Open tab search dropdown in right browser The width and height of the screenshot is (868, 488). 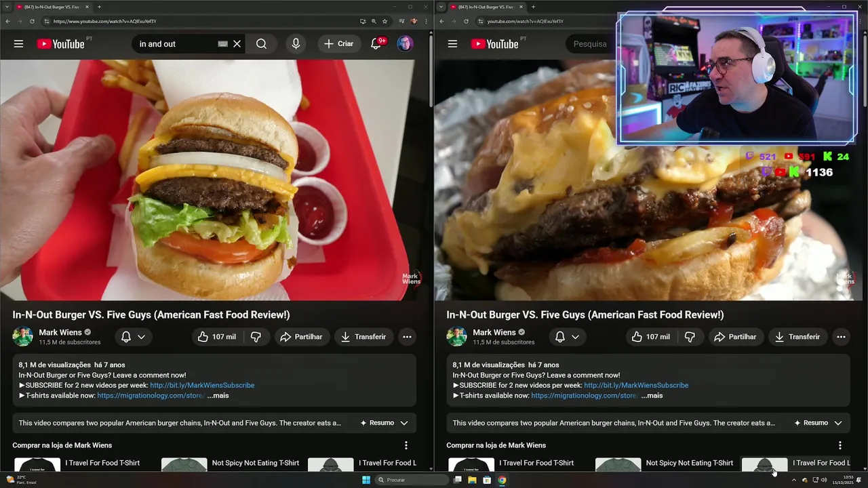pyautogui.click(x=441, y=7)
